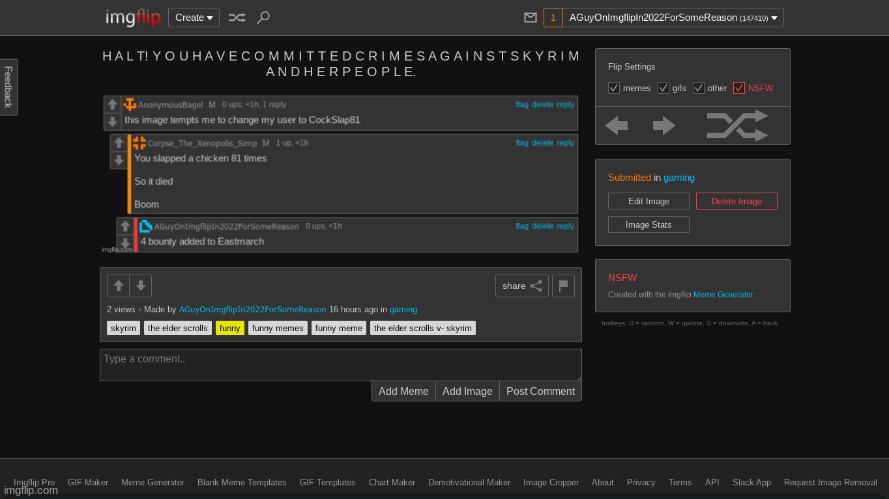Delete the Corpse_The_Xenopolis_Simp comment
The height and width of the screenshot is (499, 889).
[542, 143]
